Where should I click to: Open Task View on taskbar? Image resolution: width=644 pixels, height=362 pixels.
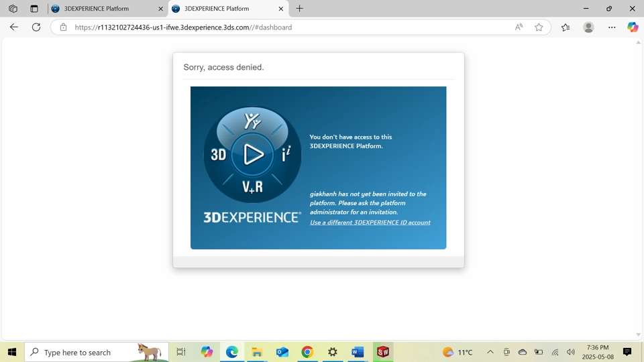[x=180, y=352]
